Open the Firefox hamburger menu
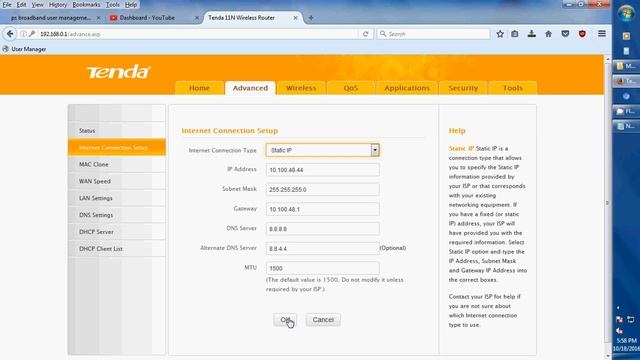The image size is (640, 360). click(602, 34)
